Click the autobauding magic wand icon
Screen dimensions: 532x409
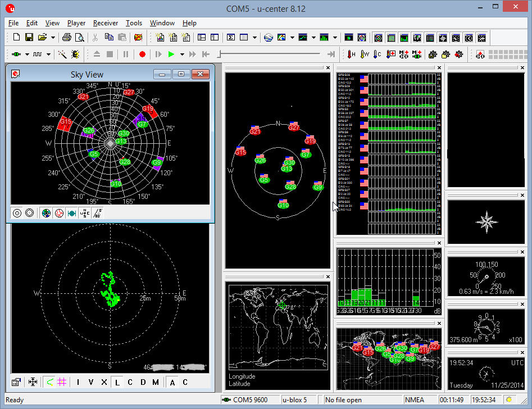[x=62, y=54]
